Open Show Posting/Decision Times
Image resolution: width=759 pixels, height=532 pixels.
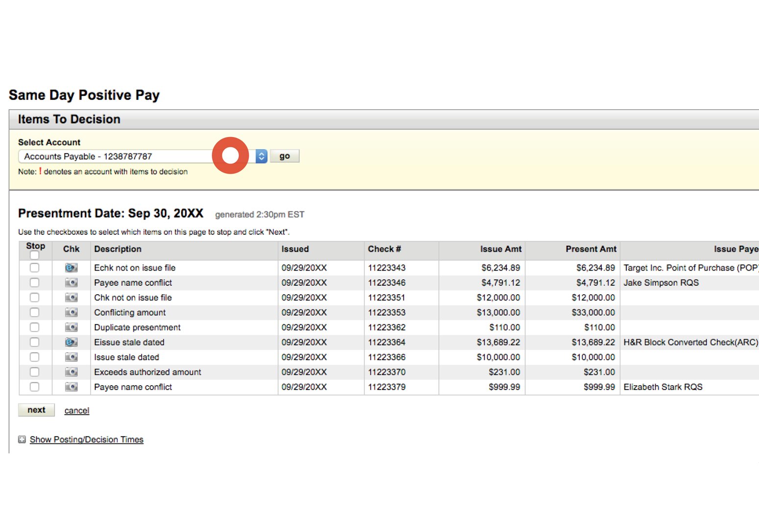(86, 439)
